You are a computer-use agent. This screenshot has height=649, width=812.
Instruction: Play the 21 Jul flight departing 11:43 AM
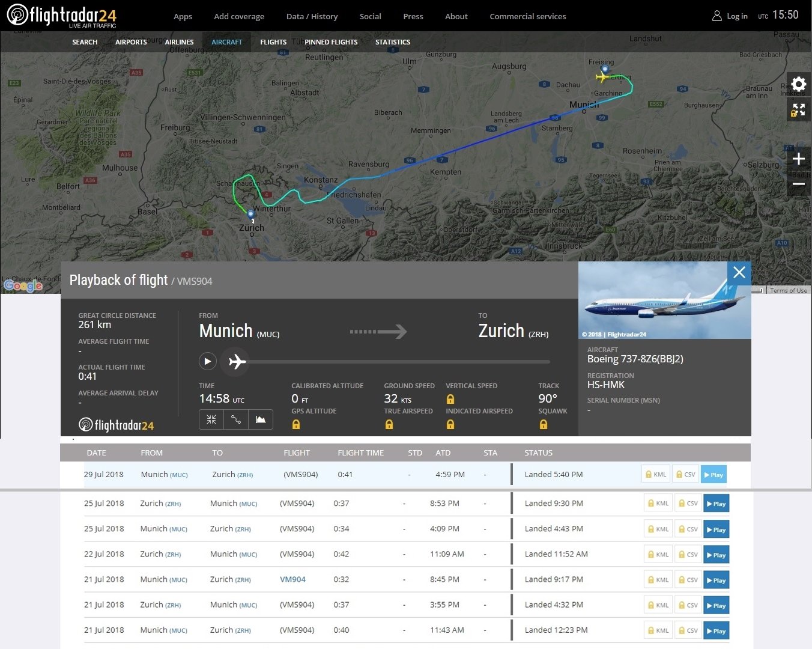coord(716,631)
